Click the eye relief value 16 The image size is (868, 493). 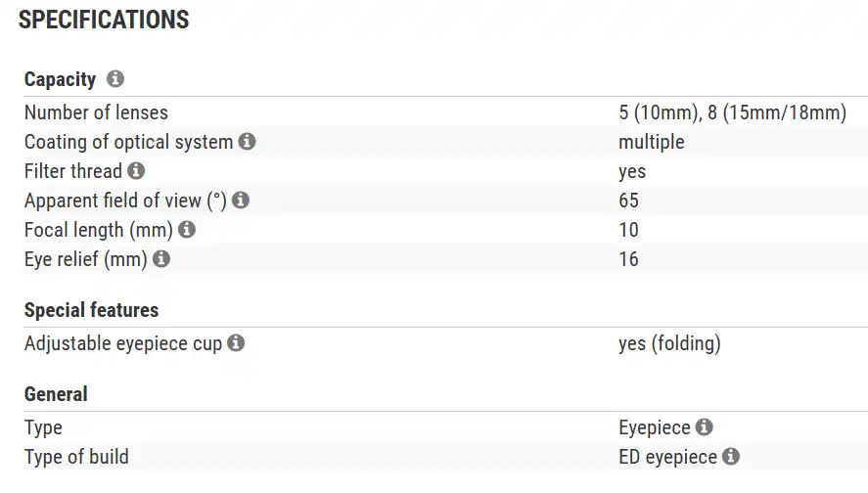628,259
